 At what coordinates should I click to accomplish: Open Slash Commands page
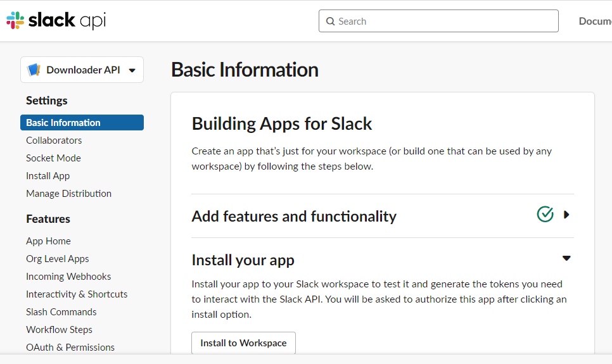61,312
